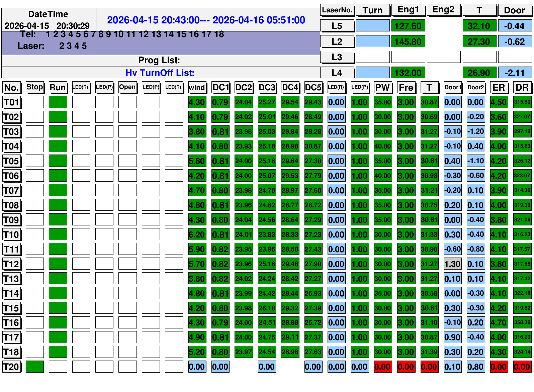Viewport: 534px width, 392px height.
Task: Click the Prog List field
Action: [x=160, y=60]
